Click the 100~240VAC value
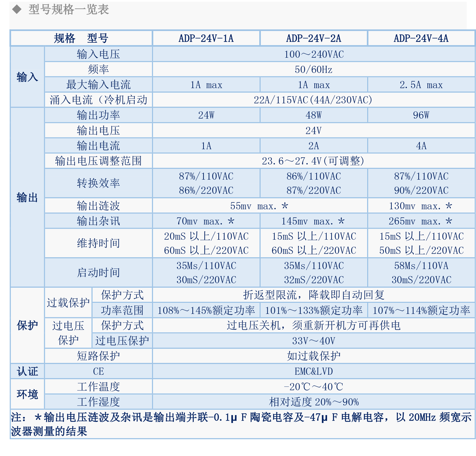476x456 pixels. [x=314, y=54]
